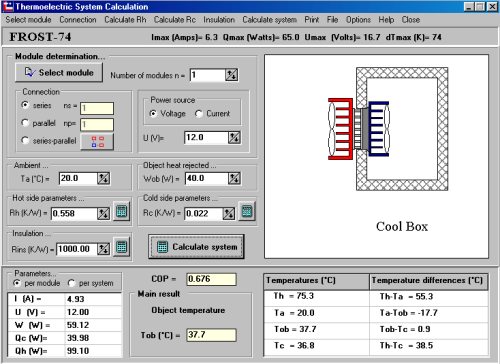
Task: Select Voltage as power source
Action: [153, 114]
